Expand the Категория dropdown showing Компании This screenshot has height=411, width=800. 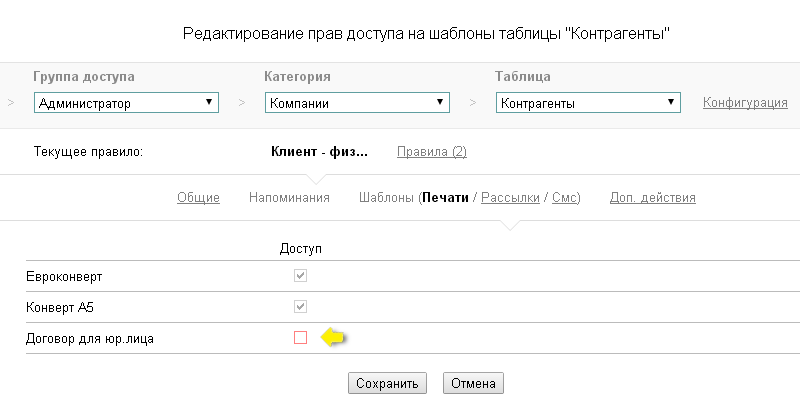coord(357,103)
